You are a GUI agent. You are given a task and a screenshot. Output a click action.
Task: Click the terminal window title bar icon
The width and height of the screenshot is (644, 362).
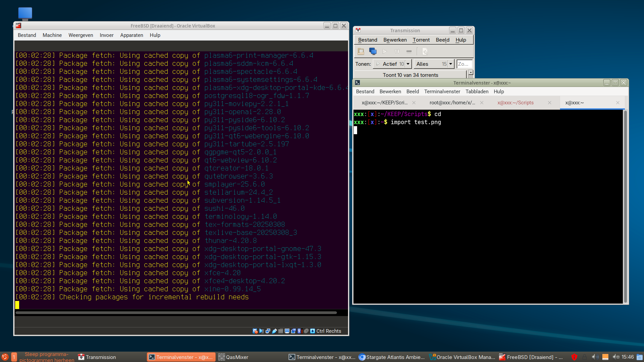click(357, 83)
